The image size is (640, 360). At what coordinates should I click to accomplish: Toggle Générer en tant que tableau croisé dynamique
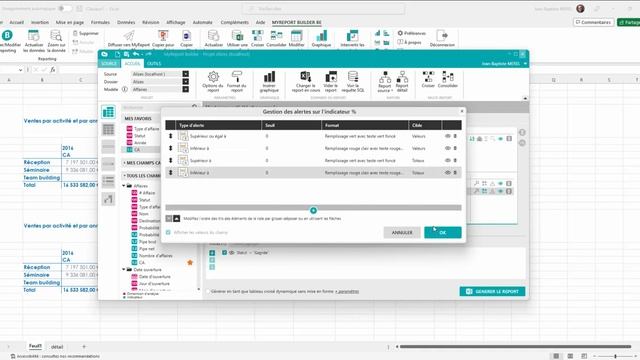pyautogui.click(x=208, y=291)
